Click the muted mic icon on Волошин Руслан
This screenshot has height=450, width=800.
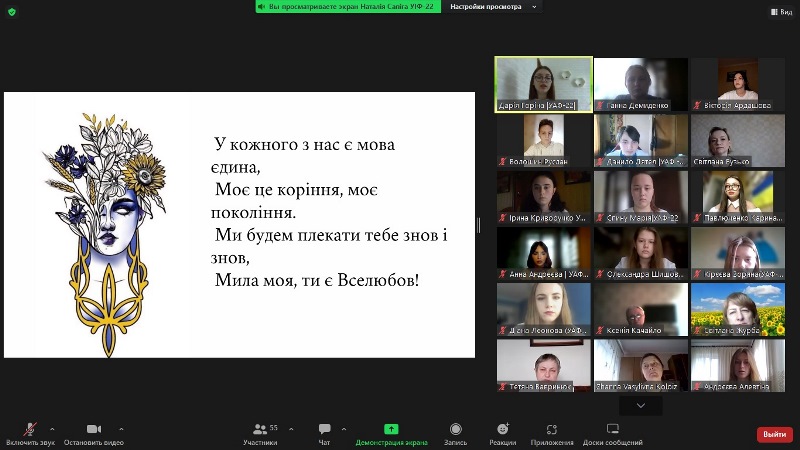click(503, 162)
